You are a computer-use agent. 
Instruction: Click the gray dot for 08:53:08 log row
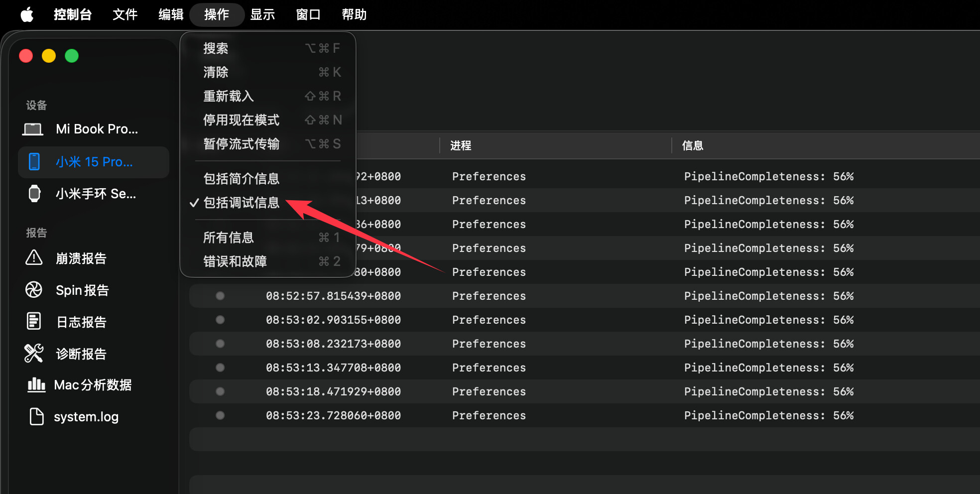220,344
